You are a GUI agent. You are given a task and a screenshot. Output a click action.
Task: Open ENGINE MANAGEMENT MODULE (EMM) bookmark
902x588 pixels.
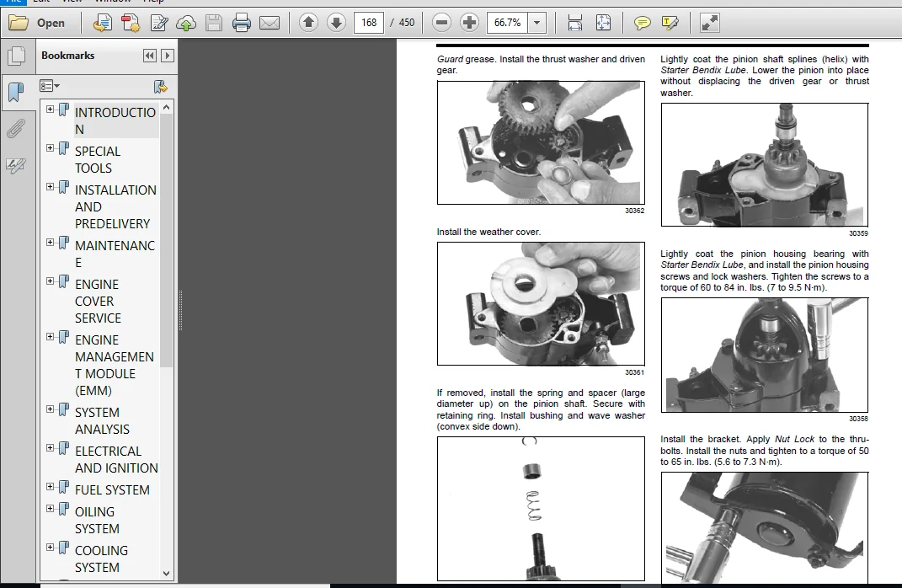pos(115,366)
